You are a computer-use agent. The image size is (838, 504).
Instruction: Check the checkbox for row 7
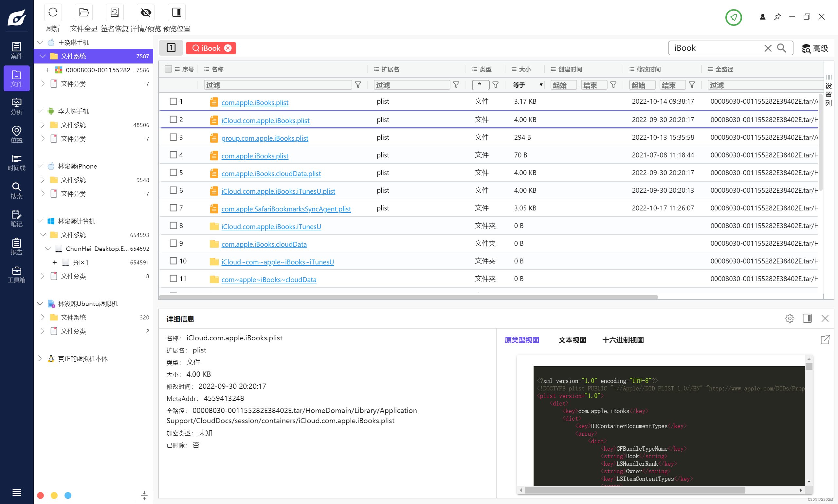point(173,208)
